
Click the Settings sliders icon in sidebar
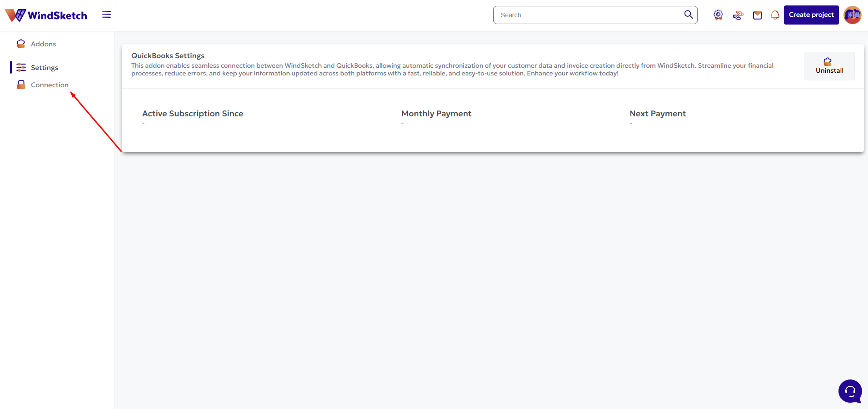point(21,67)
